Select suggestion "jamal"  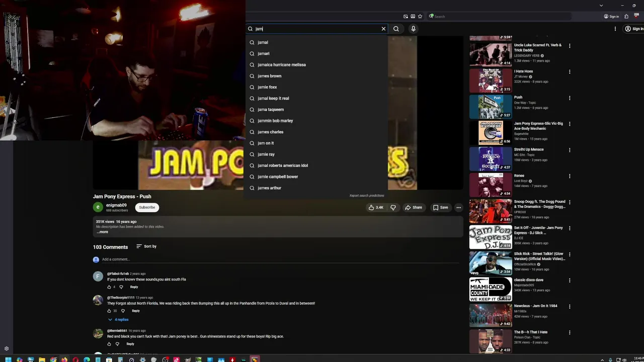316,42
